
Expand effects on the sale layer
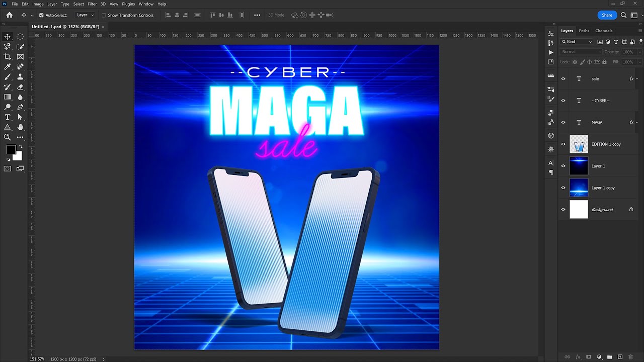pyautogui.click(x=637, y=79)
